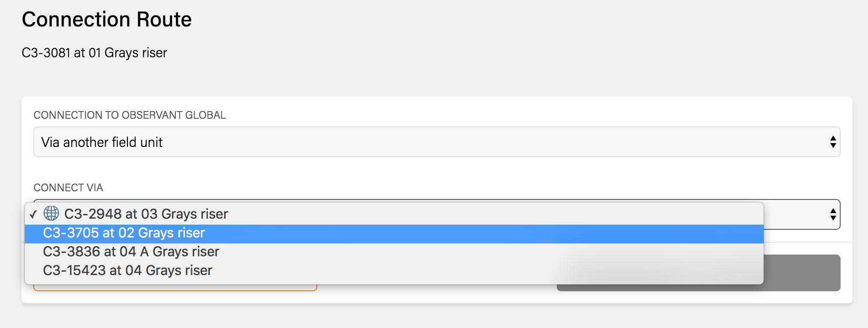The image size is (868, 328).
Task: Click the globe icon beside C3-2948
Action: [x=51, y=213]
